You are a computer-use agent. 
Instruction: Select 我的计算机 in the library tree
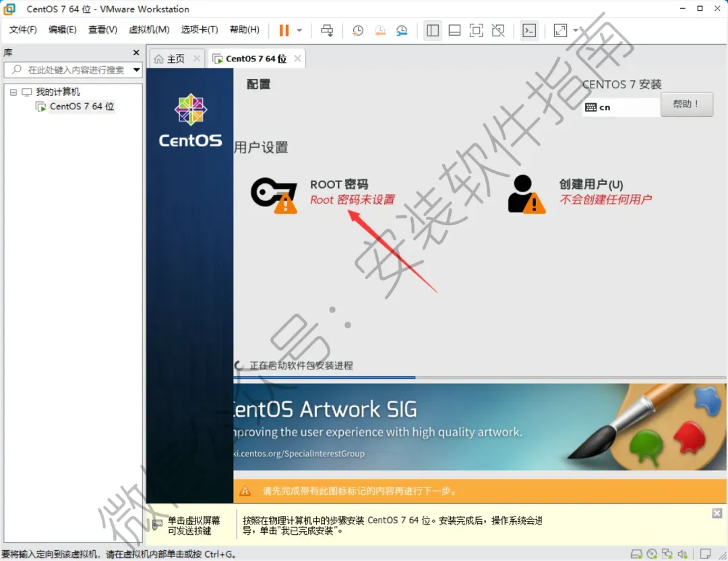pyautogui.click(x=57, y=92)
